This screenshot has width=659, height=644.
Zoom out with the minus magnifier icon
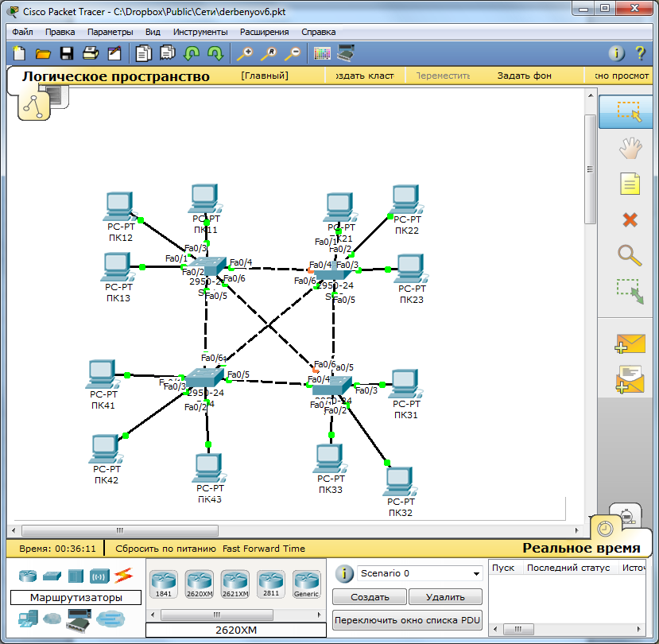tap(293, 53)
